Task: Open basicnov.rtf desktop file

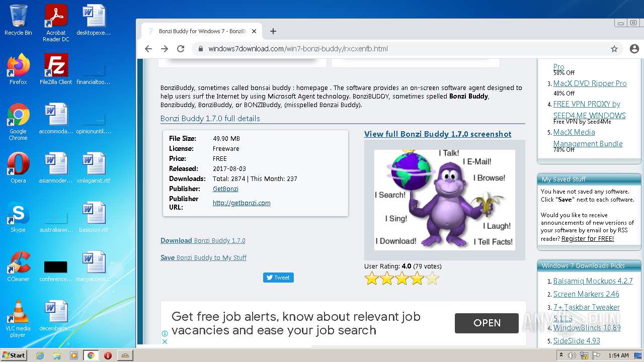Action: (94, 217)
